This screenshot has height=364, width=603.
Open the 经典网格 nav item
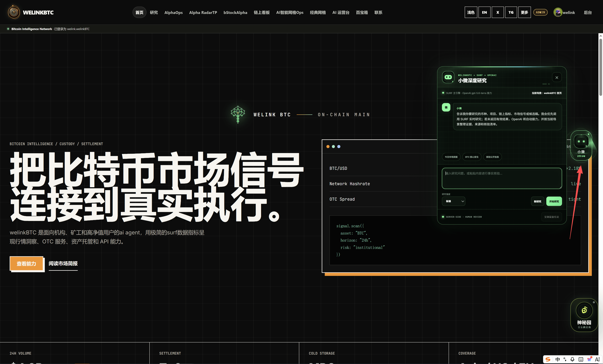point(318,12)
